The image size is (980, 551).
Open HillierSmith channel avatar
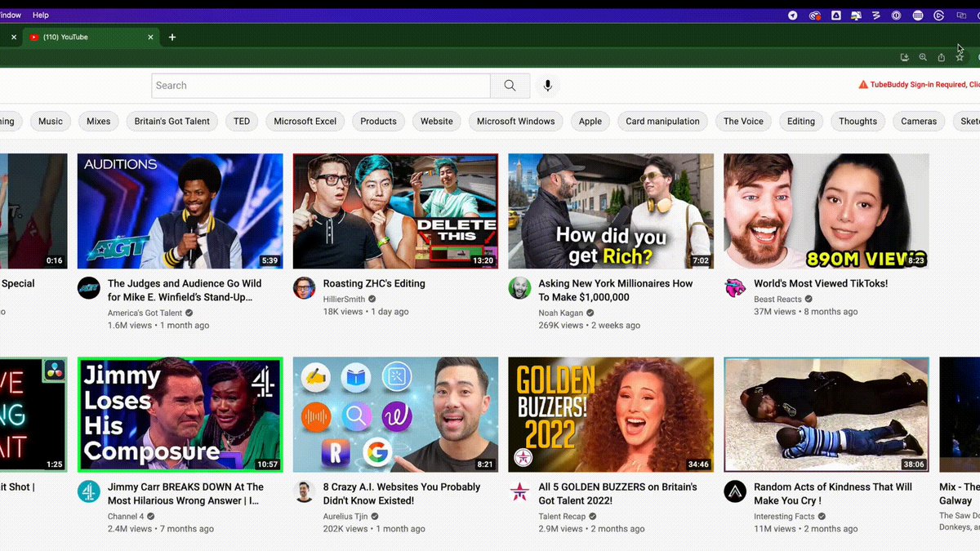tap(304, 287)
